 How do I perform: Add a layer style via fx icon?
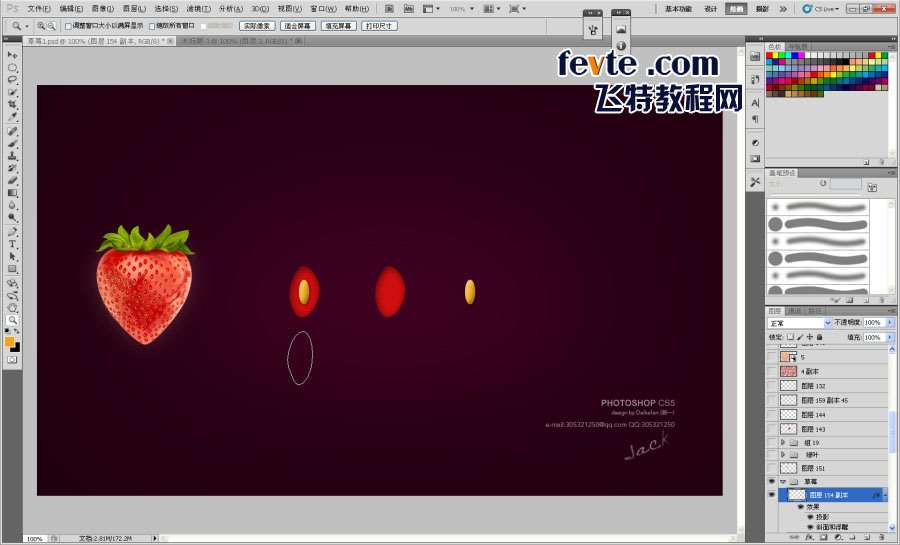point(809,538)
